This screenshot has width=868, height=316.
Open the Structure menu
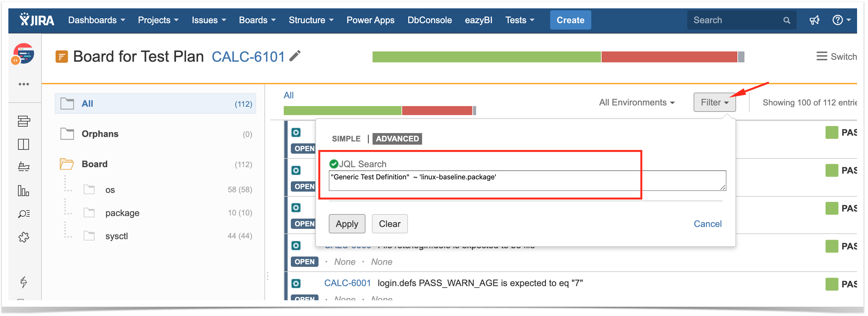coord(311,20)
